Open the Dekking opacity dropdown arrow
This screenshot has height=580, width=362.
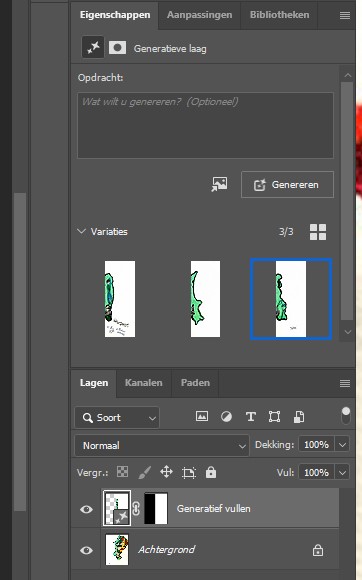point(342,444)
